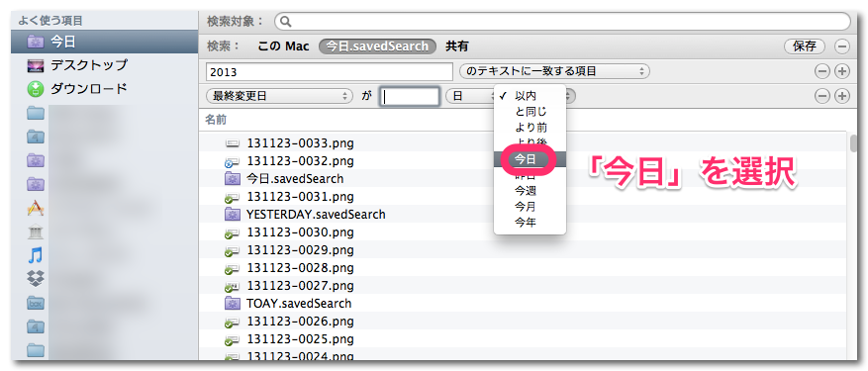Choose 今年 from the popup menu

coord(530,222)
